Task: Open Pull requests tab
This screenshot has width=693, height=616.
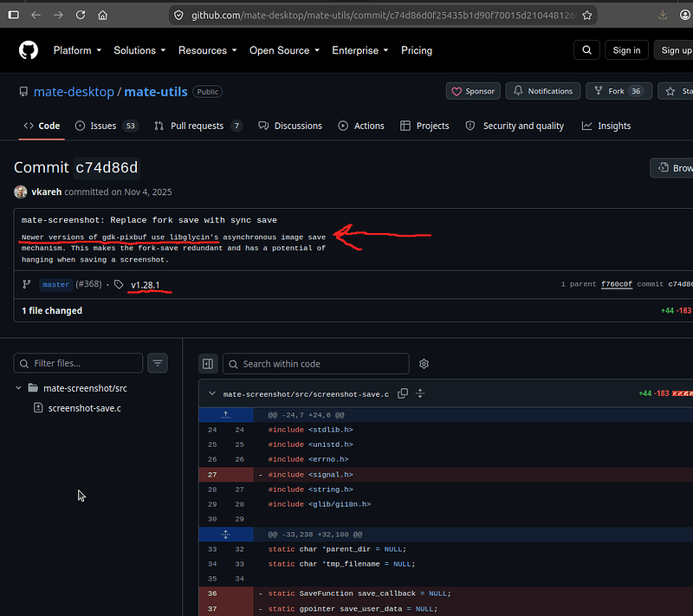Action: click(x=198, y=126)
